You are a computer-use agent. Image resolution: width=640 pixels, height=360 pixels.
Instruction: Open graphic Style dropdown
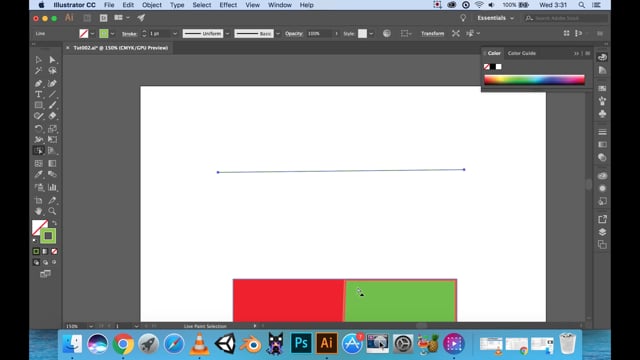pos(371,34)
